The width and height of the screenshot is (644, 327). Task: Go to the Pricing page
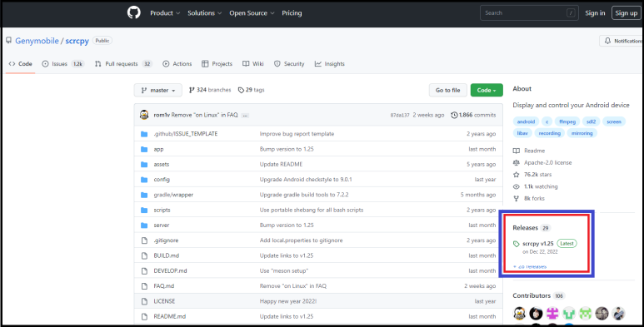pos(292,13)
